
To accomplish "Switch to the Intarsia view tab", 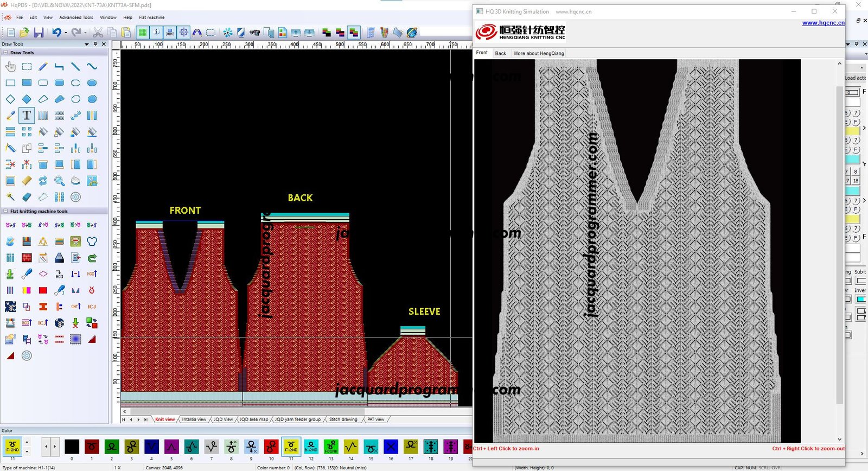I will point(194,419).
